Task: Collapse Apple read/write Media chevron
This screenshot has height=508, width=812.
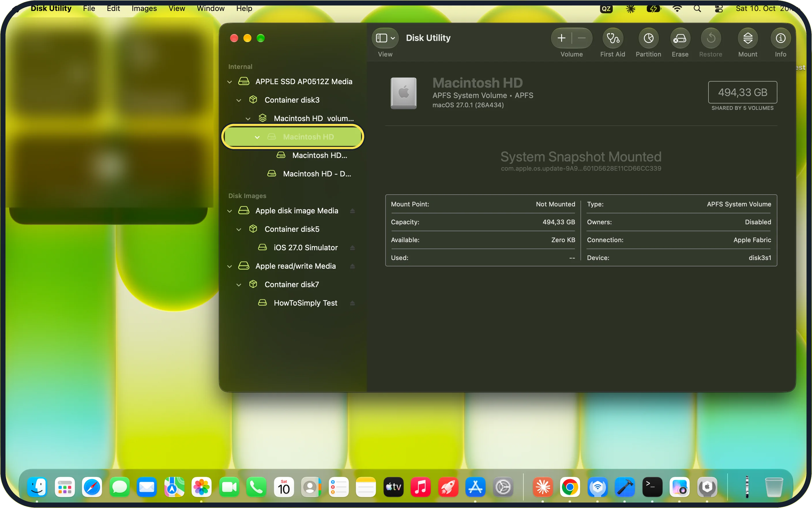Action: coord(230,266)
